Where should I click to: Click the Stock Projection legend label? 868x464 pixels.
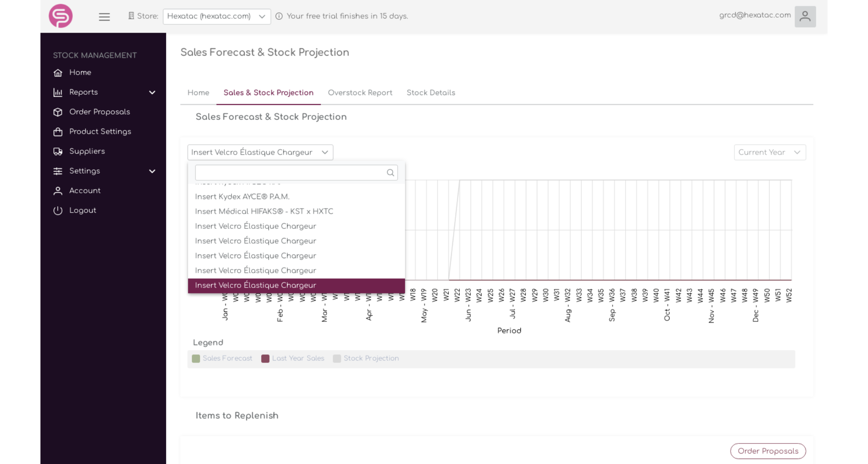point(371,358)
